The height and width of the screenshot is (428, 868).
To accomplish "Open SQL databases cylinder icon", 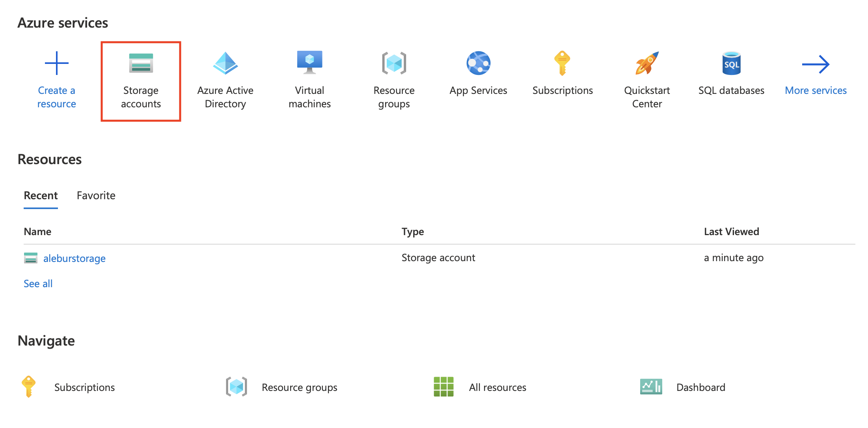I will click(x=731, y=63).
